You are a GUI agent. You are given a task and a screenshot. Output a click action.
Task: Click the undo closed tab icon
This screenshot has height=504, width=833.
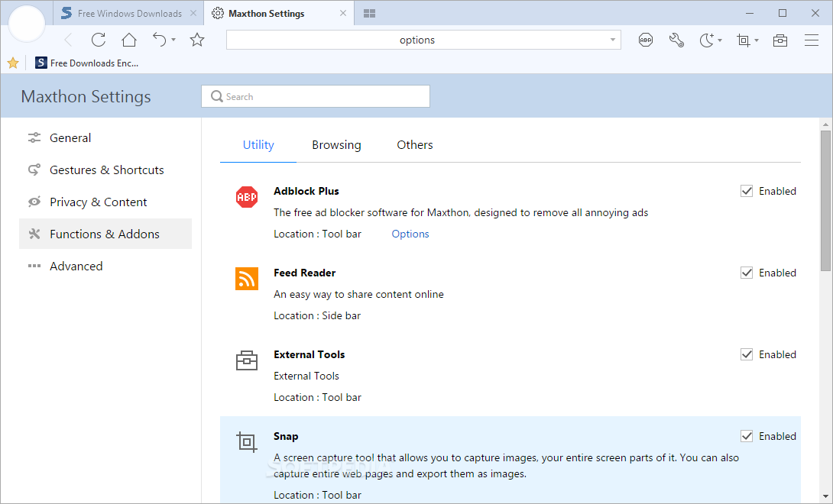tap(160, 40)
